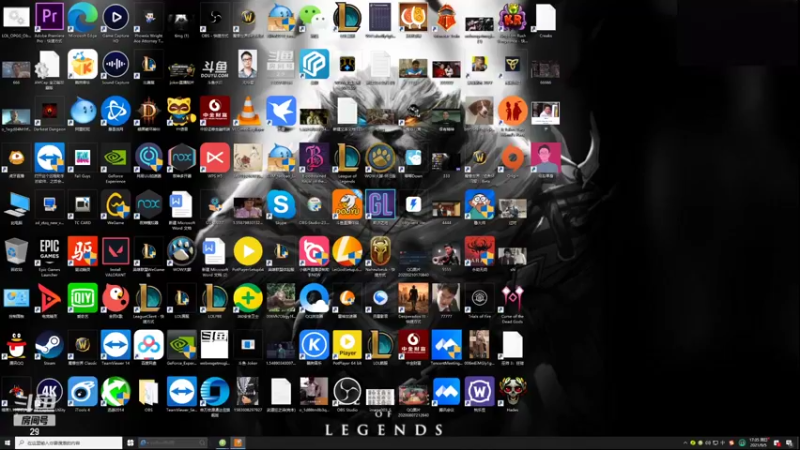Select the blue QQ Browser cloud icon
Viewport: 800px width, 450px height.
tap(314, 298)
